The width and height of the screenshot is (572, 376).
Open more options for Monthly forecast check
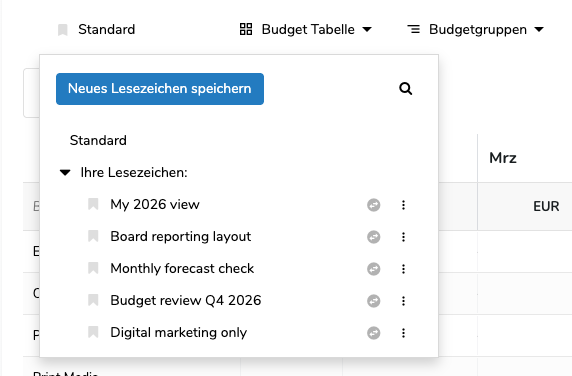(403, 269)
